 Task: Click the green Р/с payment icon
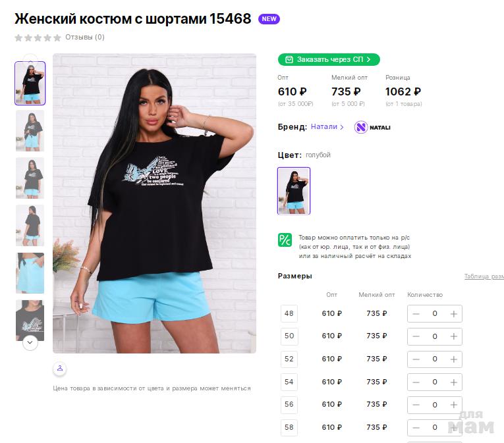285,240
